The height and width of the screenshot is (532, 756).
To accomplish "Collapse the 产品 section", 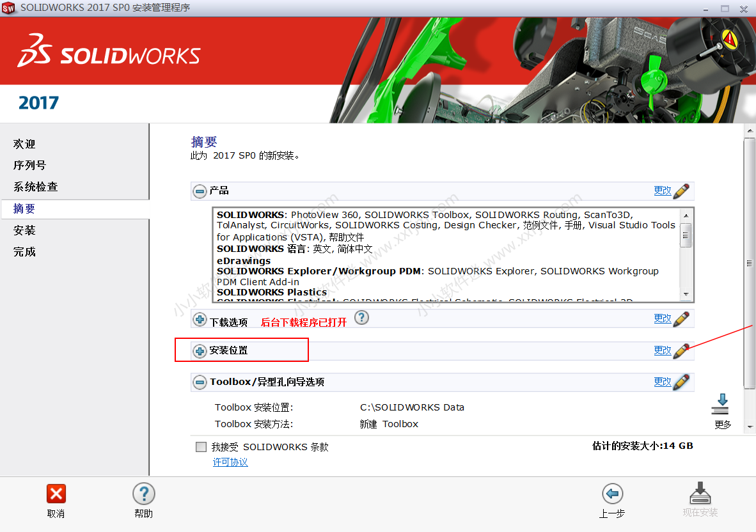I will click(200, 191).
